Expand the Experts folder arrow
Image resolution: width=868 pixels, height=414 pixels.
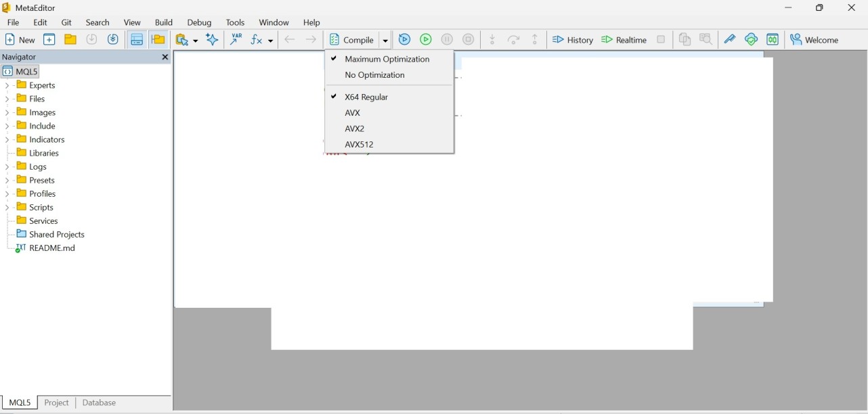[7, 86]
